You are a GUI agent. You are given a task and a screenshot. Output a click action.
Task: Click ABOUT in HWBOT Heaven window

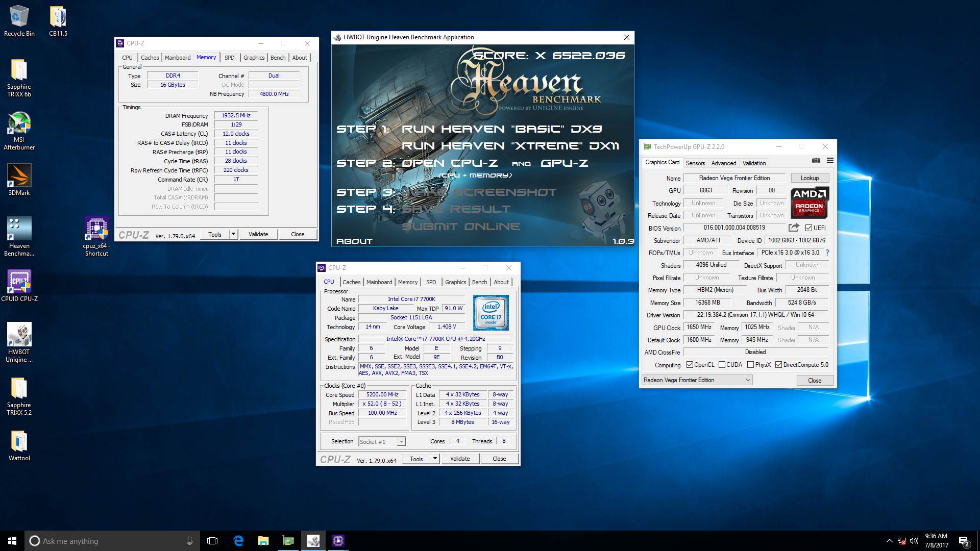tap(354, 241)
